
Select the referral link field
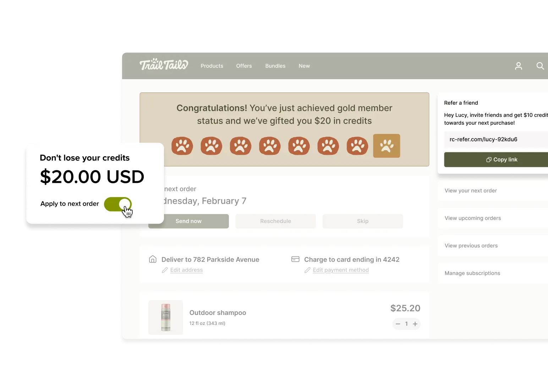496,140
